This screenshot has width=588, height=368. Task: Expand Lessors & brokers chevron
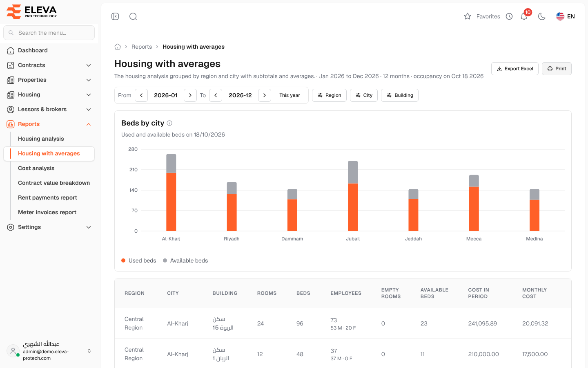pyautogui.click(x=89, y=109)
